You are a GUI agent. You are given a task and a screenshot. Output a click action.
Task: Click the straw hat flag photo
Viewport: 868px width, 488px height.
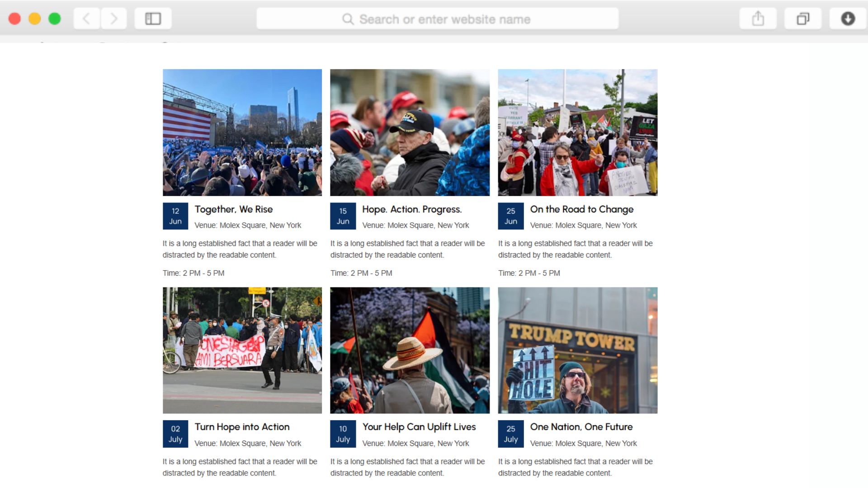click(410, 350)
